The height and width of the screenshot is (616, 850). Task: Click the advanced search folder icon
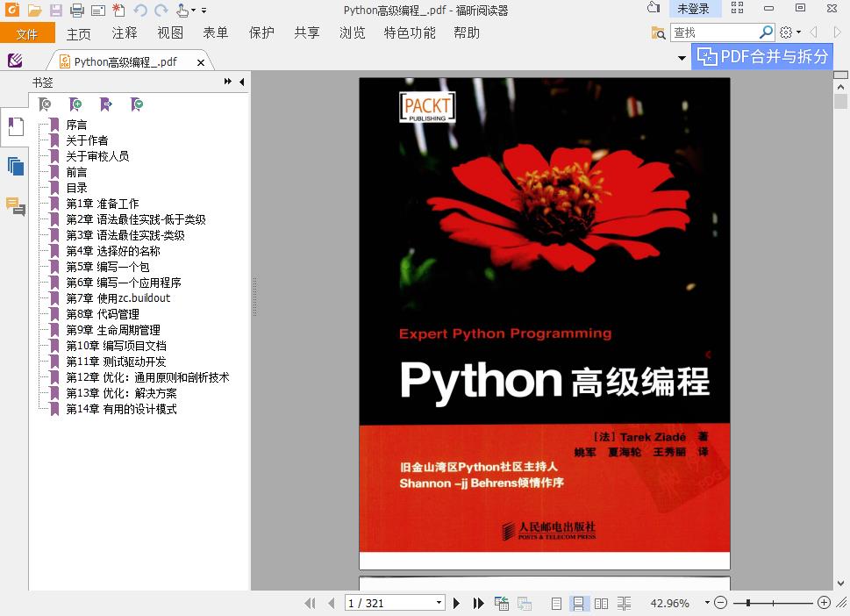coord(658,33)
